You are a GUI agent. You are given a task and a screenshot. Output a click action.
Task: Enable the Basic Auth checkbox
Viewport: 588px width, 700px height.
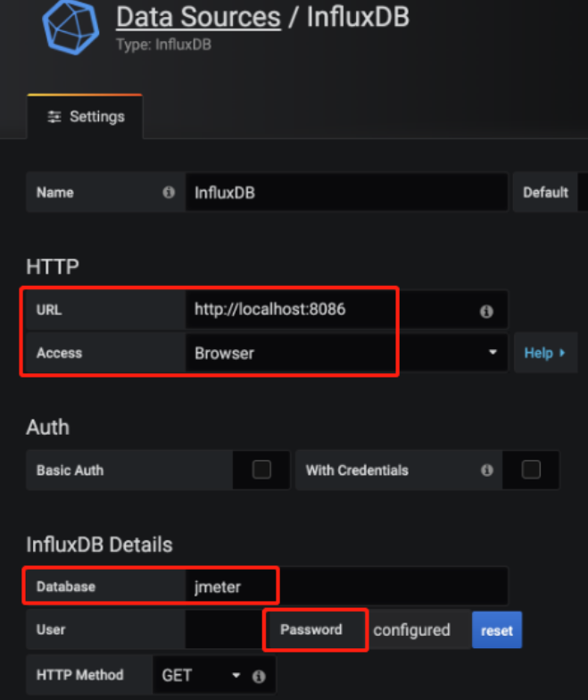coord(261,470)
